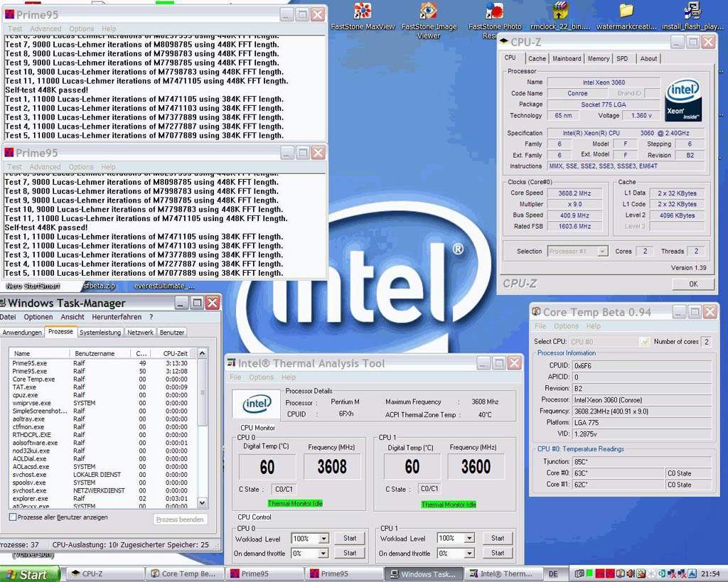Switch to Intel Therm... taskbar button
The width and height of the screenshot is (728, 582).
click(504, 574)
